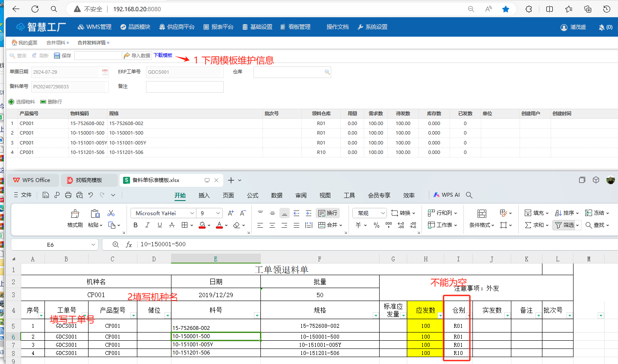The width and height of the screenshot is (618, 364).
Task: Click the 仓库 field search magnifier icon
Action: coord(327,72)
